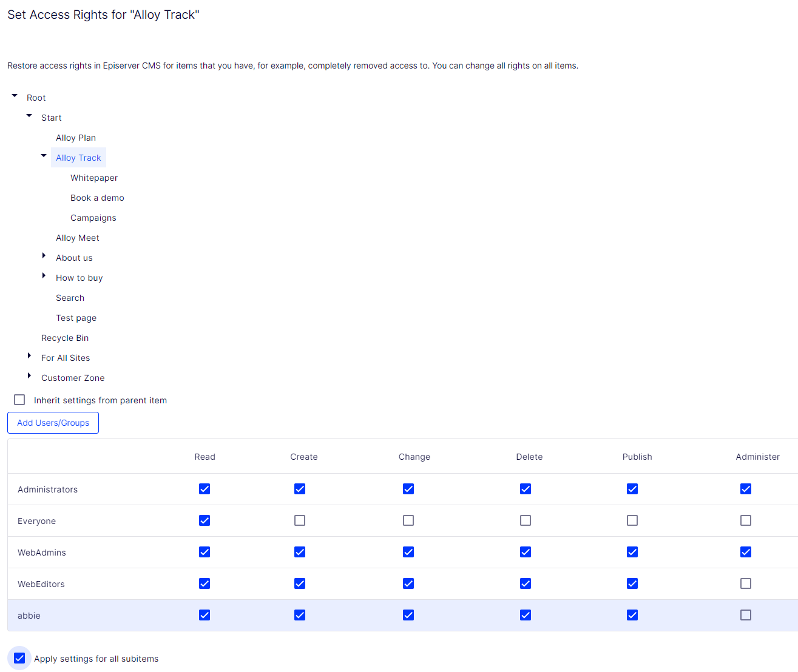Select the Root tree label
Viewport: 798px width, 672px height.
click(36, 98)
